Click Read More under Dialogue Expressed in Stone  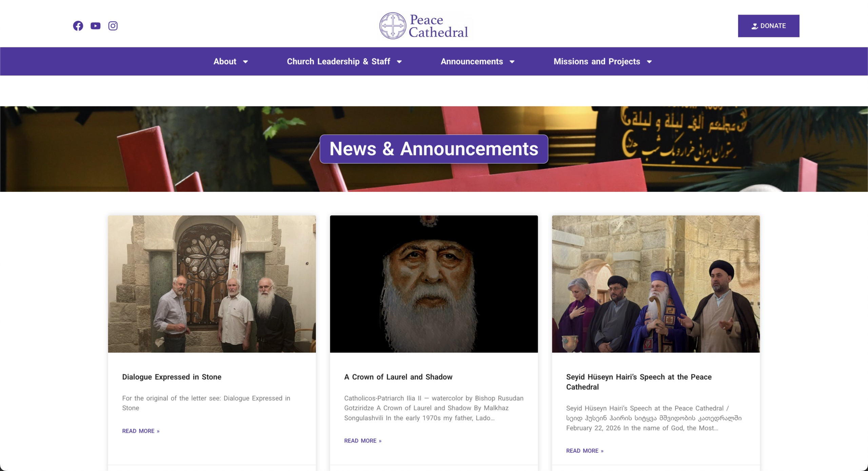(141, 431)
